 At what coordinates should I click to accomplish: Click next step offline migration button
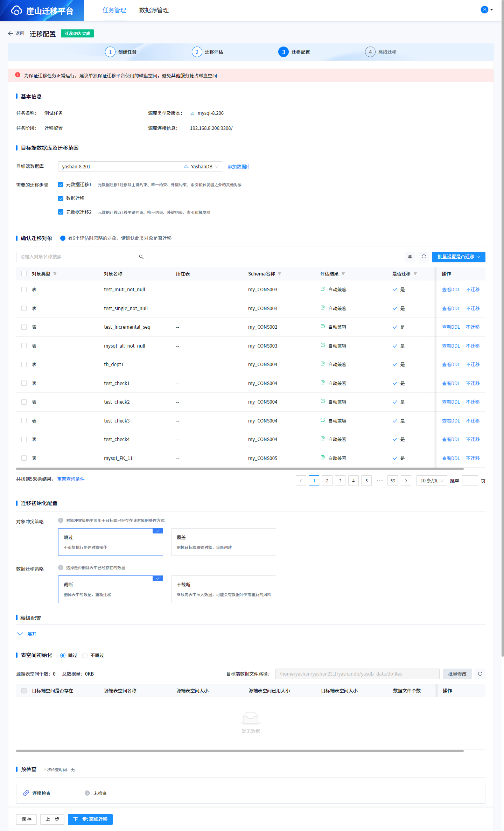90,819
